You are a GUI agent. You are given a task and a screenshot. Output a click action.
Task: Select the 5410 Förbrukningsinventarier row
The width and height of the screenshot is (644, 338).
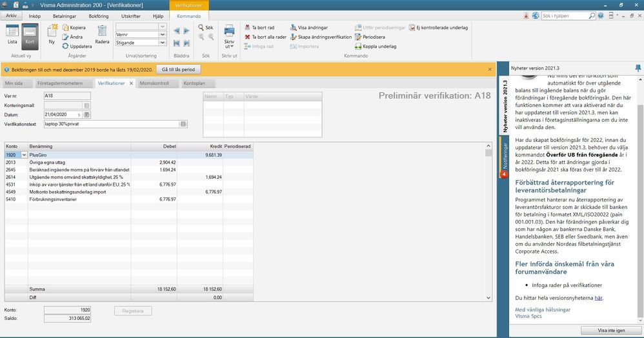coord(128,199)
